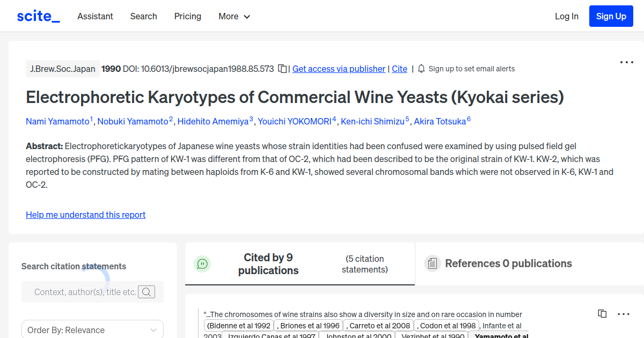
Task: Click the bell icon for email alerts
Action: point(421,69)
